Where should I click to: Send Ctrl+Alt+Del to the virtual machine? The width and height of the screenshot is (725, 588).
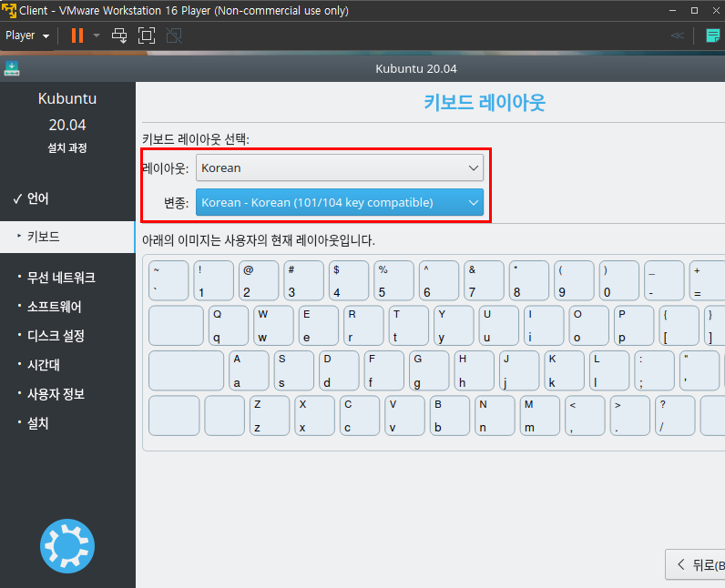tap(119, 35)
